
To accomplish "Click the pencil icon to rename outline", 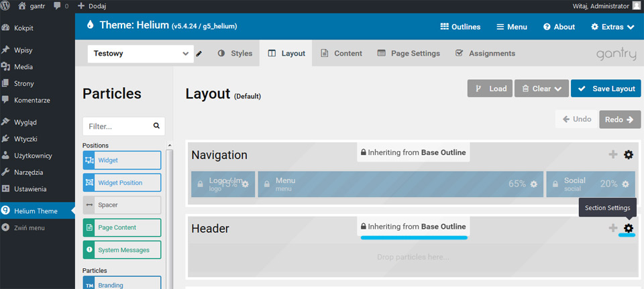I will (x=199, y=54).
